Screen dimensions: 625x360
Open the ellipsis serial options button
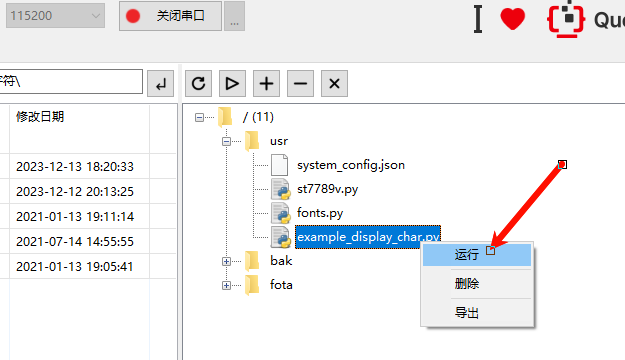[234, 16]
